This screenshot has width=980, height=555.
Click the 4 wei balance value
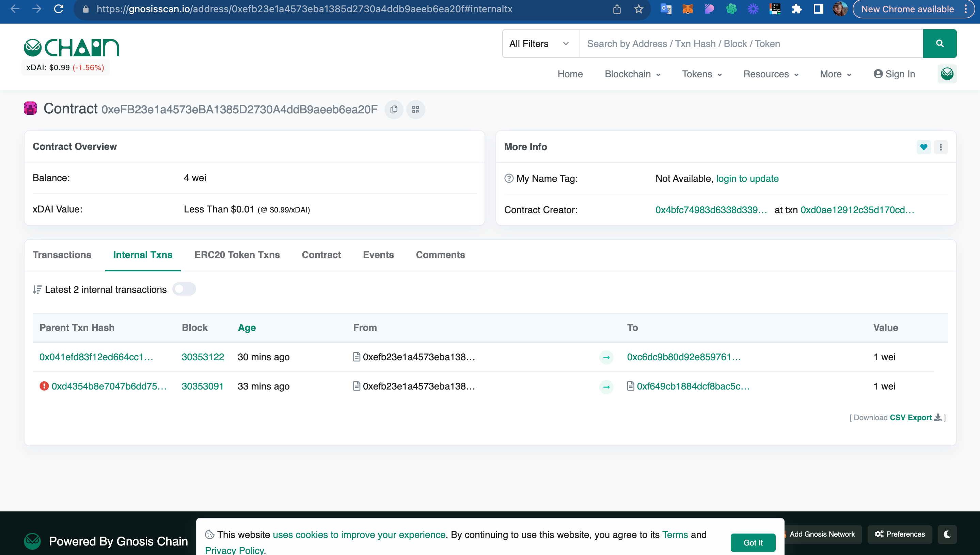[x=195, y=178]
